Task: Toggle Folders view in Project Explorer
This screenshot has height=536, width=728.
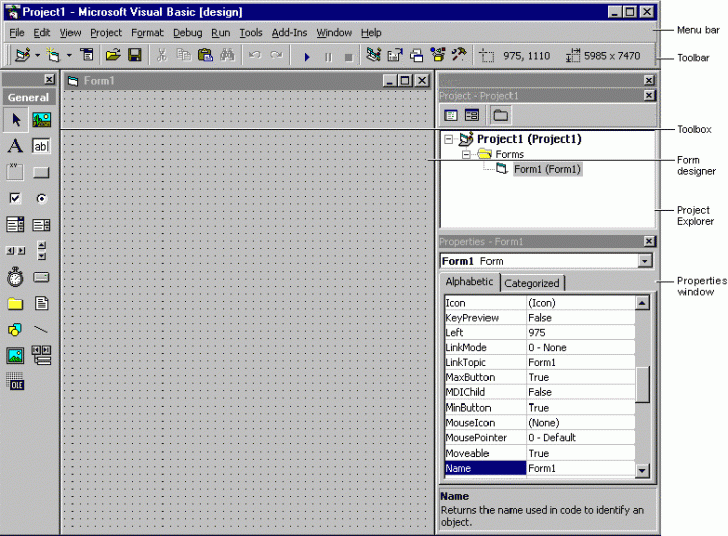Action: click(x=500, y=115)
